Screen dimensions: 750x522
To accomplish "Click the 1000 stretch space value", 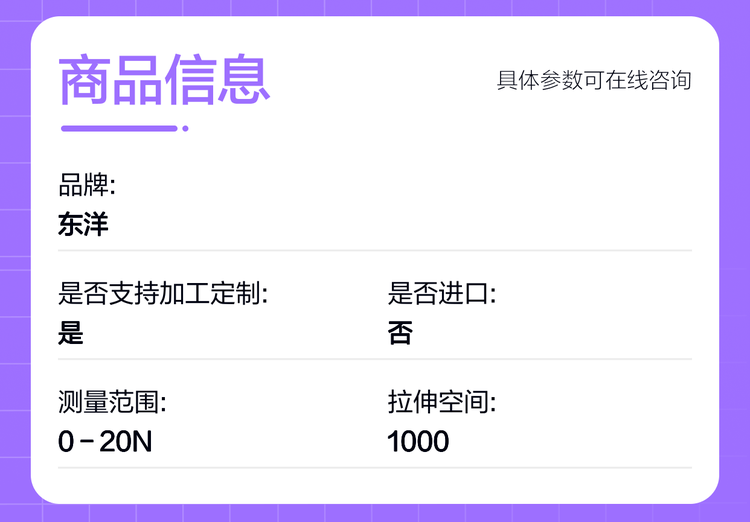I will pos(418,441).
